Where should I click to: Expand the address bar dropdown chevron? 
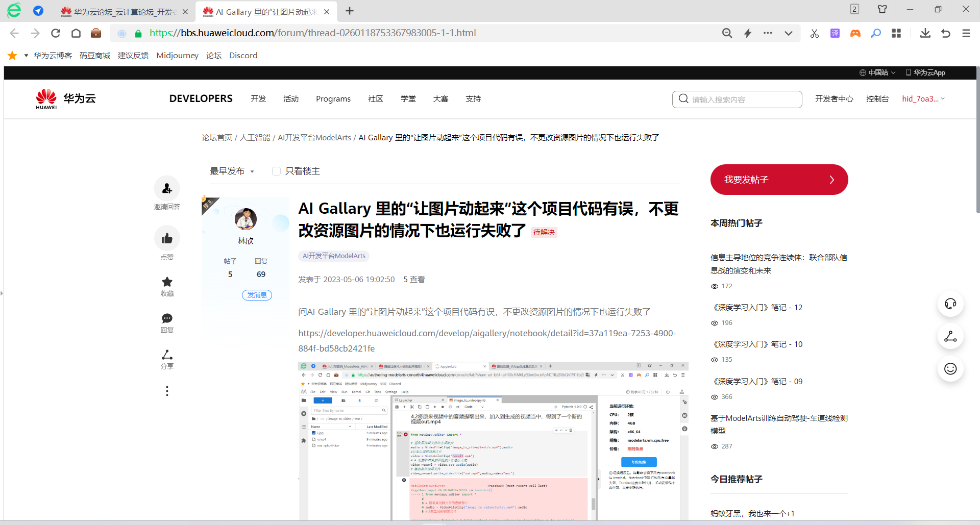789,33
